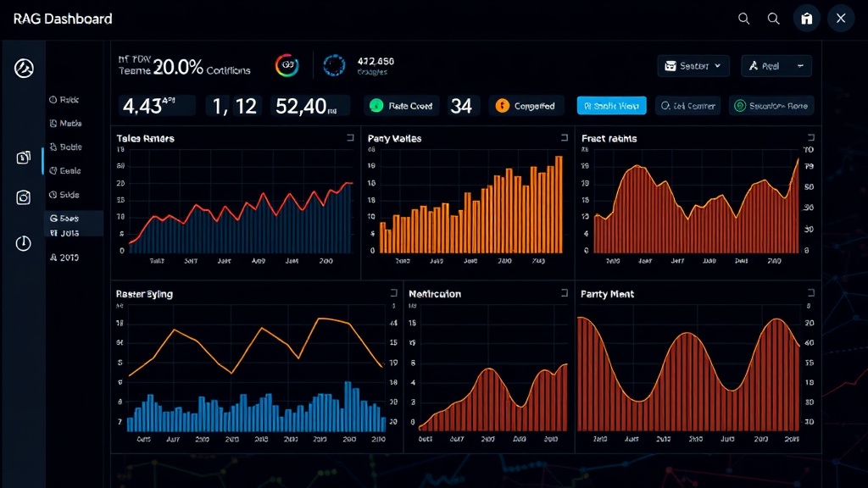Click the Raster Bying chart title
The width and height of the screenshot is (868, 488).
coord(144,294)
